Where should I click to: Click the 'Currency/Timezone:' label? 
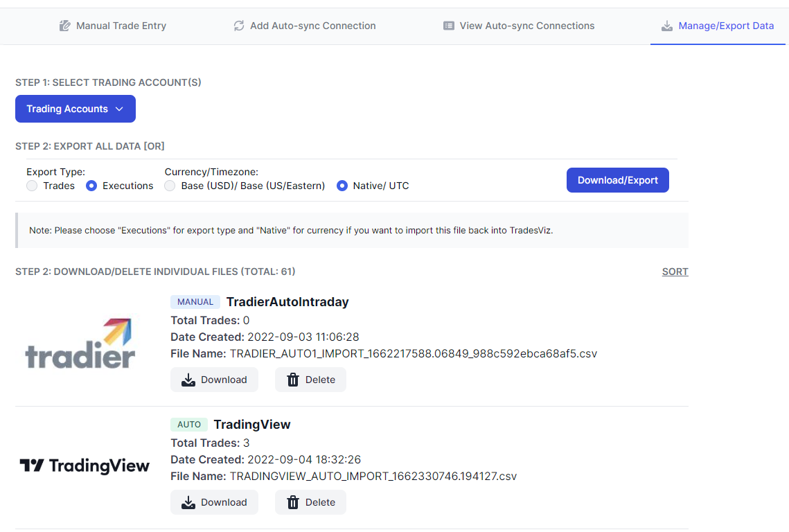[x=211, y=172]
